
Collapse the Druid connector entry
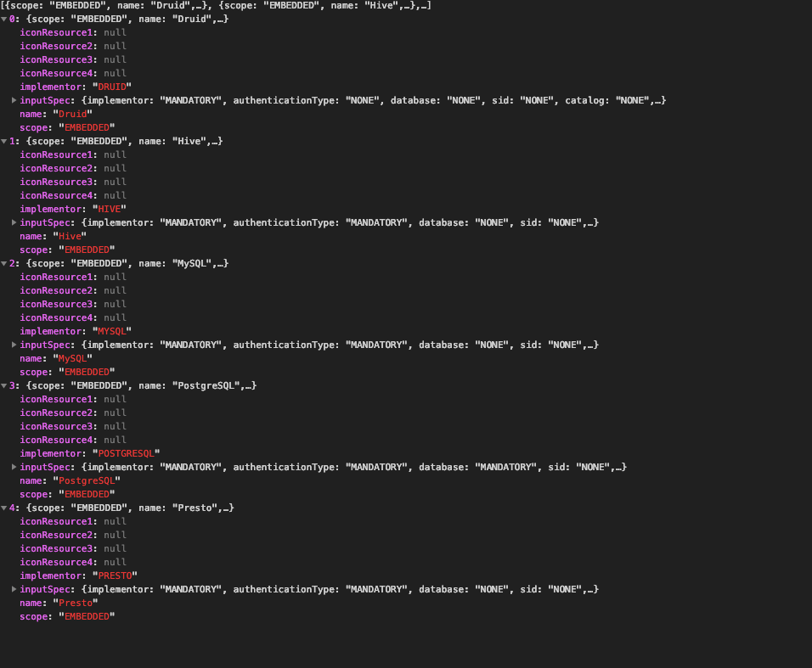pyautogui.click(x=5, y=19)
